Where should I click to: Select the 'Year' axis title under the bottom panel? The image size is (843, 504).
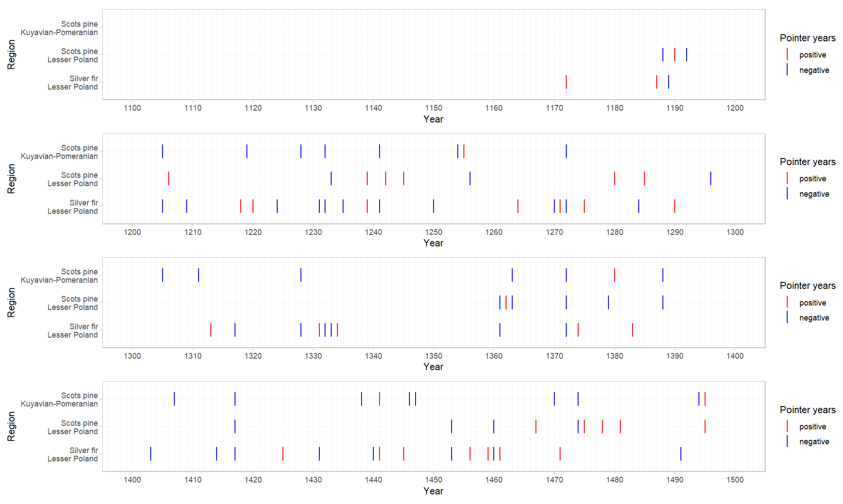point(433,491)
